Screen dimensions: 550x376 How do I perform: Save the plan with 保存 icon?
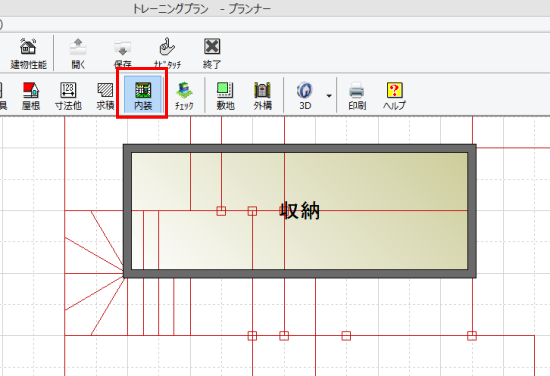tap(122, 53)
